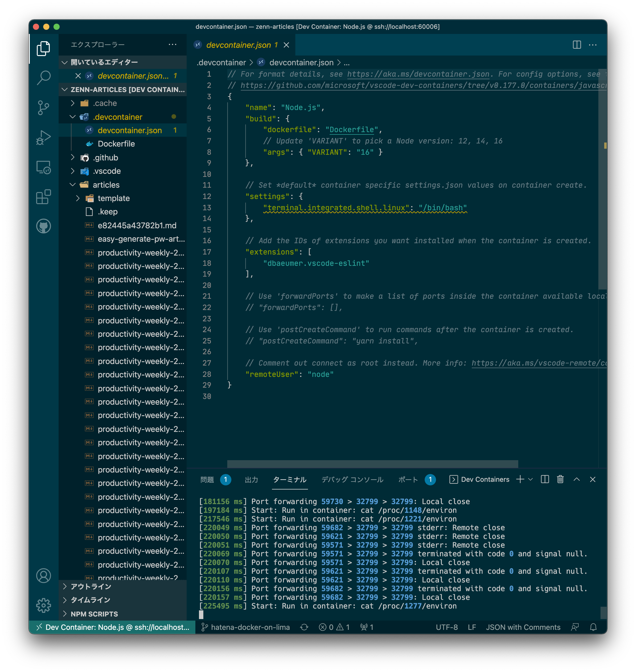Open Run and Debug view

click(43, 138)
